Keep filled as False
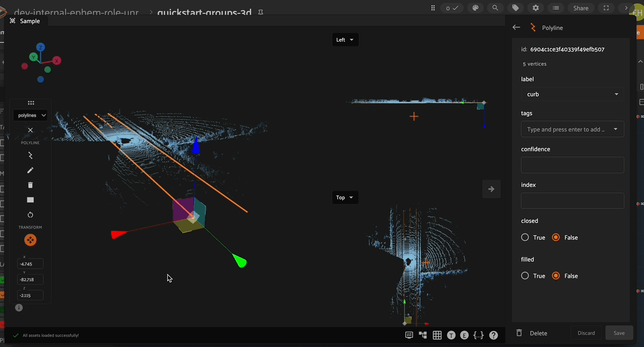This screenshot has width=644, height=347. 555,276
